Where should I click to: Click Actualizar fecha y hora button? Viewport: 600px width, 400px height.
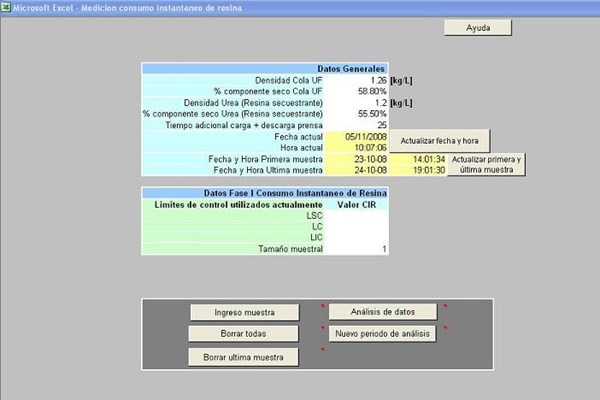tap(439, 141)
